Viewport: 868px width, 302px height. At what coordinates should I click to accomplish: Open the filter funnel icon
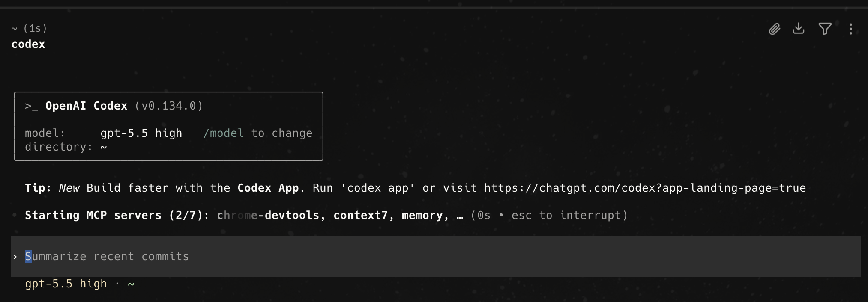[x=825, y=29]
